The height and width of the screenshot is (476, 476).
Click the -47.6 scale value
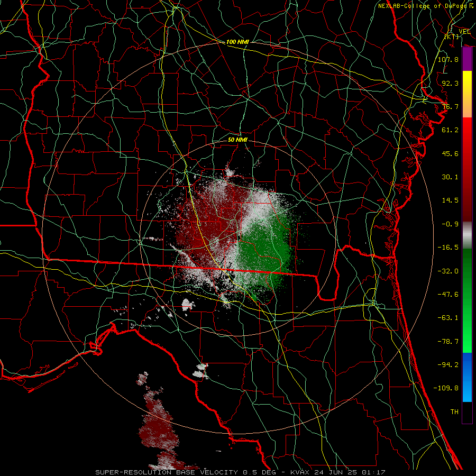point(448,295)
